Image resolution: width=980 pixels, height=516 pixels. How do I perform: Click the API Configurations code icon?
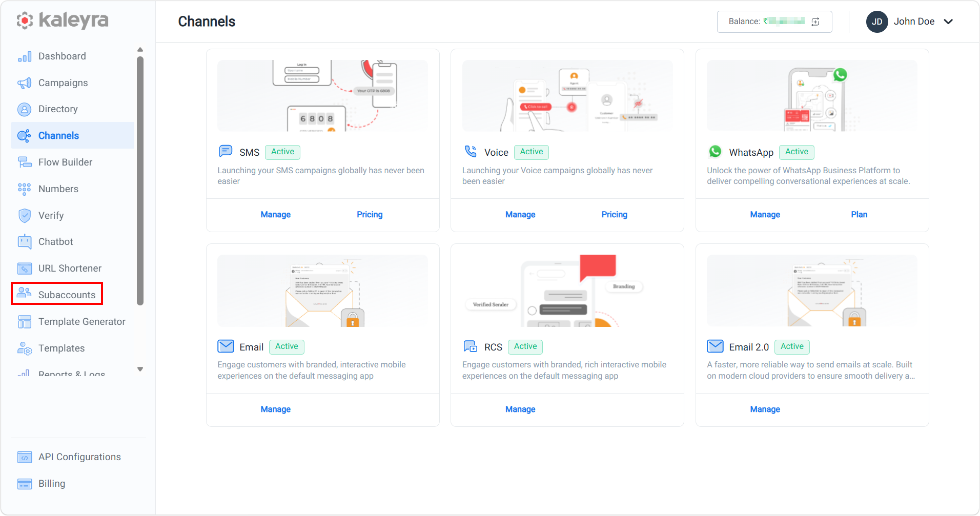click(25, 457)
